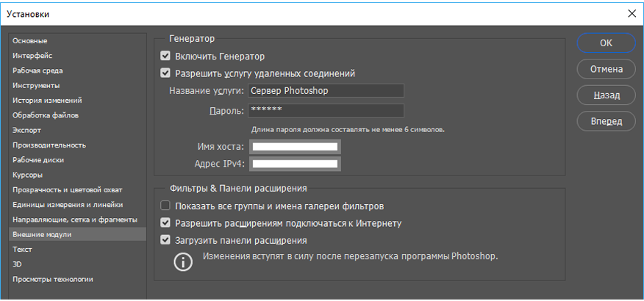
Task: Disable Разрешить услугу удаленных соединений checkbox
Action: click(165, 73)
